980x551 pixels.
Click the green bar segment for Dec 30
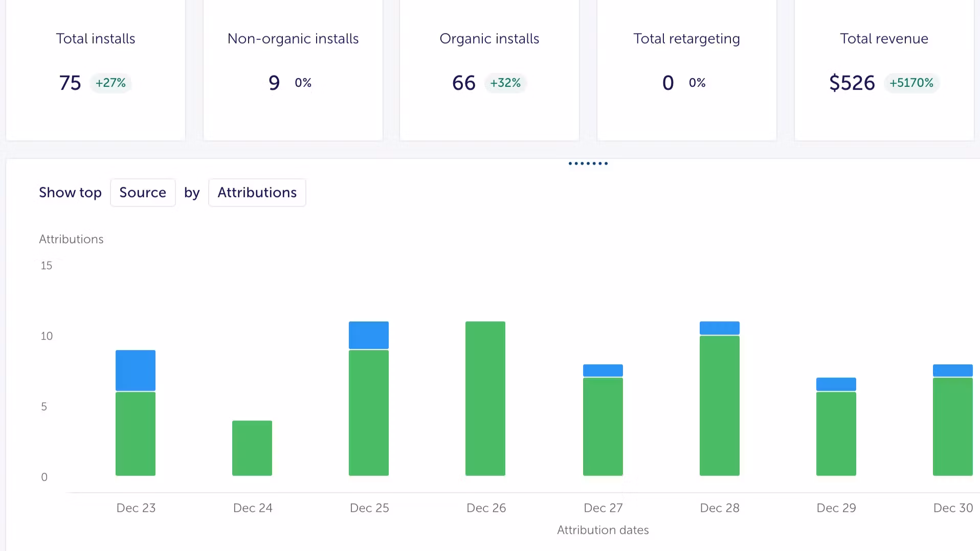(x=952, y=426)
